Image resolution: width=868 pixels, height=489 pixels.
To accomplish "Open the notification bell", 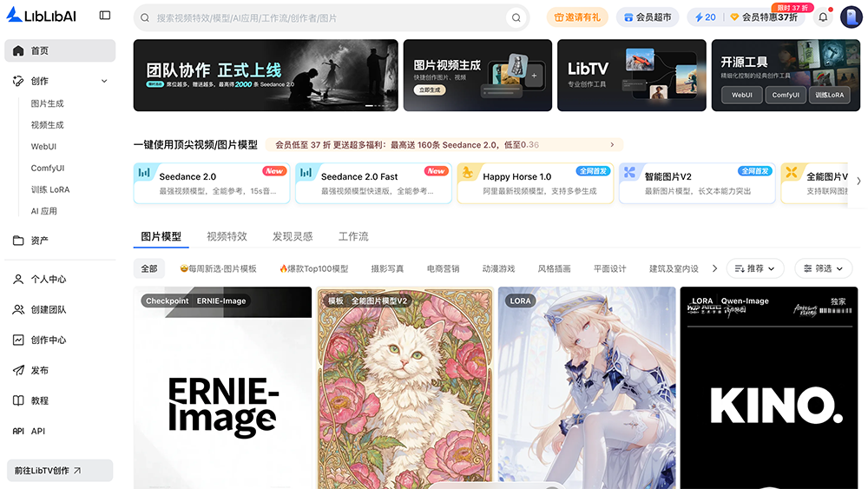I will click(x=823, y=17).
